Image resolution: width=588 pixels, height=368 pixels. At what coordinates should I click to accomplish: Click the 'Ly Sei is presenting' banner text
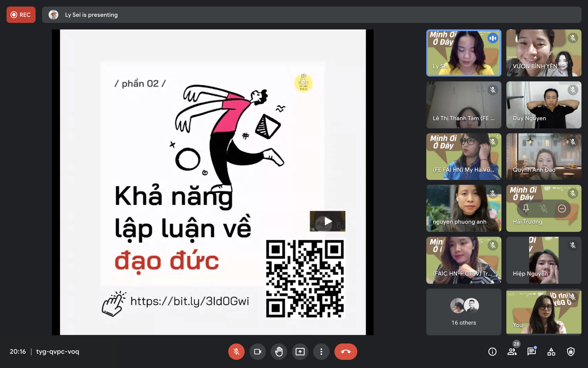tap(91, 15)
